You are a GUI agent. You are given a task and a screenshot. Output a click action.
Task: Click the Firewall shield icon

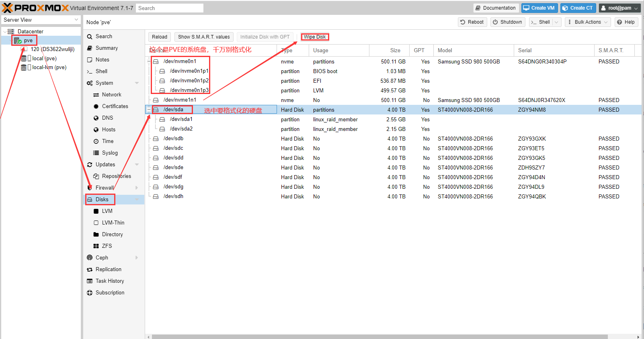(x=90, y=188)
